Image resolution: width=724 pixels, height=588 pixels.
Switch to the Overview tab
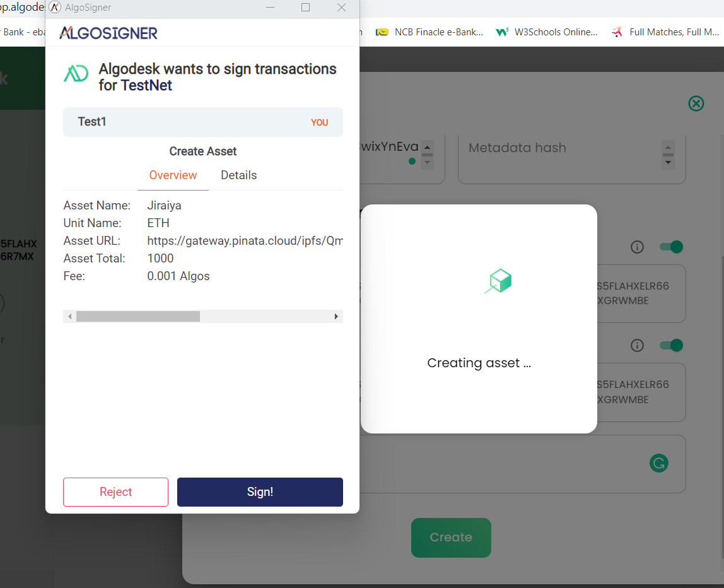click(x=173, y=175)
